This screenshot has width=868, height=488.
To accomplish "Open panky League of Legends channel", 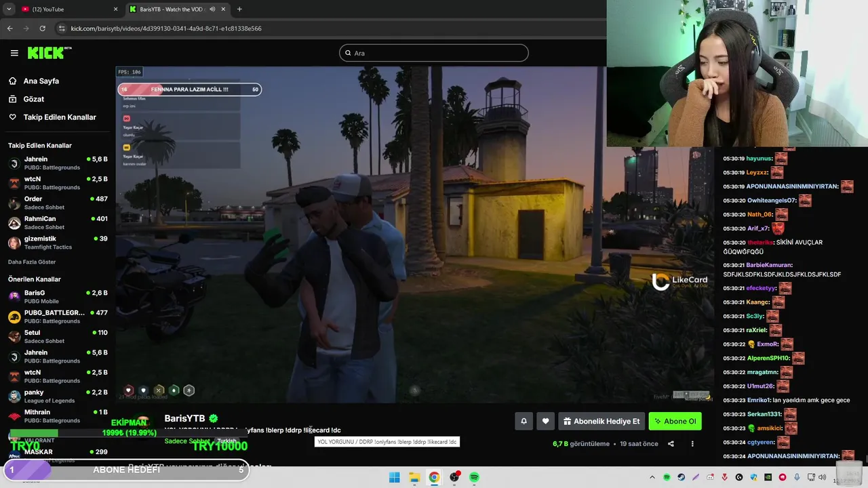I will click(x=58, y=396).
